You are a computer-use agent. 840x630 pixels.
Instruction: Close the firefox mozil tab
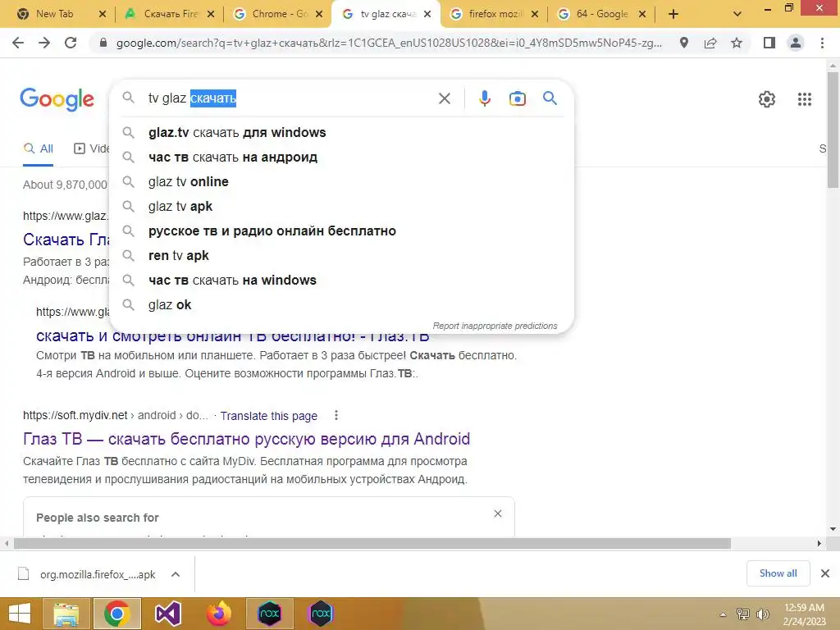point(535,15)
